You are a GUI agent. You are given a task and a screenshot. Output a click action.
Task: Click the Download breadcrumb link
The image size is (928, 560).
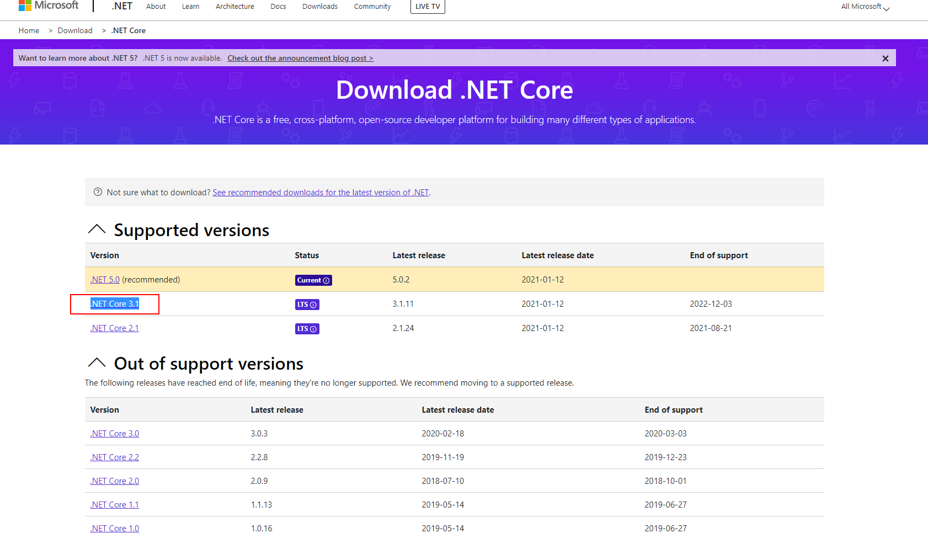(75, 30)
